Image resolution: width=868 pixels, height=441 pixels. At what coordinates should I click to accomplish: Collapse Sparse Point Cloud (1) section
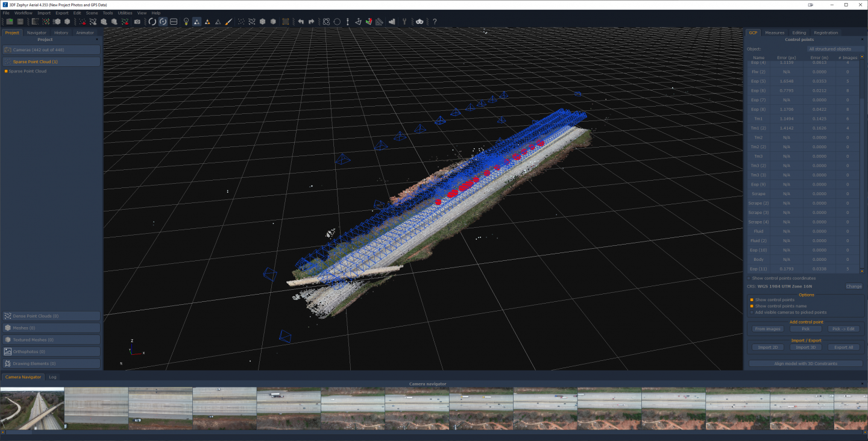tap(51, 61)
